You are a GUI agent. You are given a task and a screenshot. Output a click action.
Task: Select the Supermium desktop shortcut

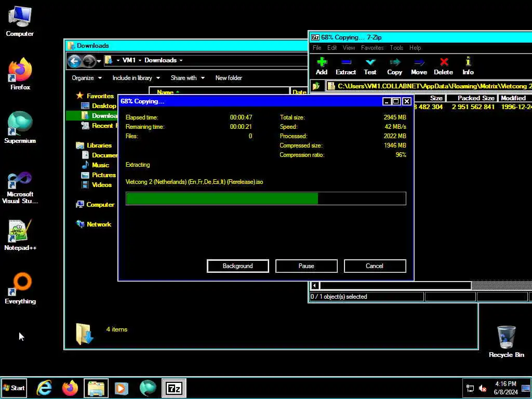pos(20,128)
